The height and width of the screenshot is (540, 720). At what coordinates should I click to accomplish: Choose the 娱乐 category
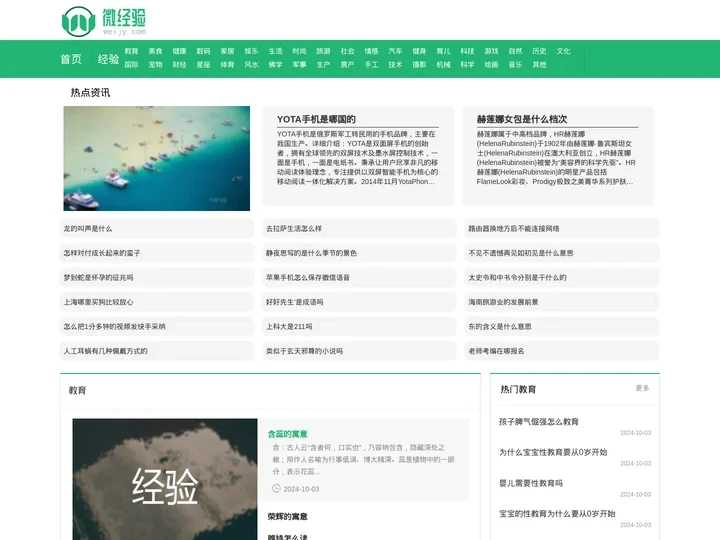251,51
